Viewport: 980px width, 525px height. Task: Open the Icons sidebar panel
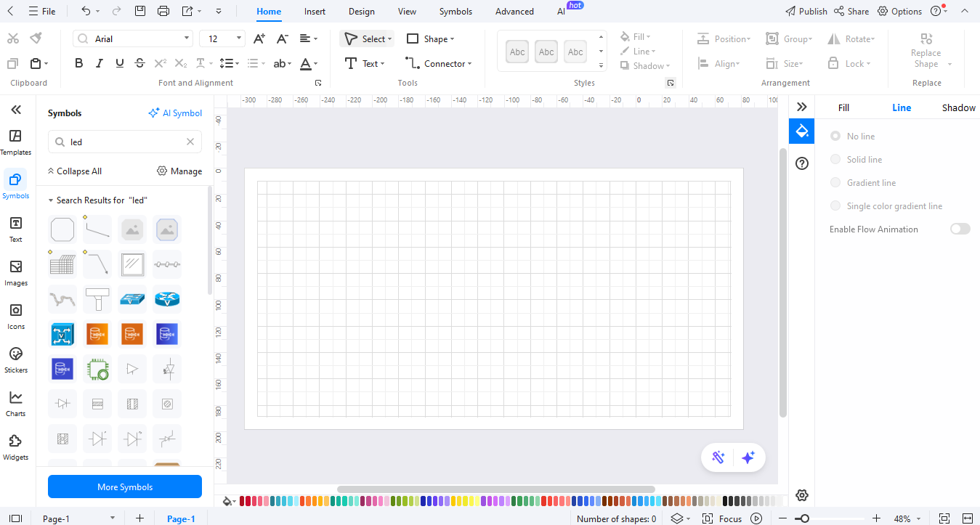(x=16, y=317)
